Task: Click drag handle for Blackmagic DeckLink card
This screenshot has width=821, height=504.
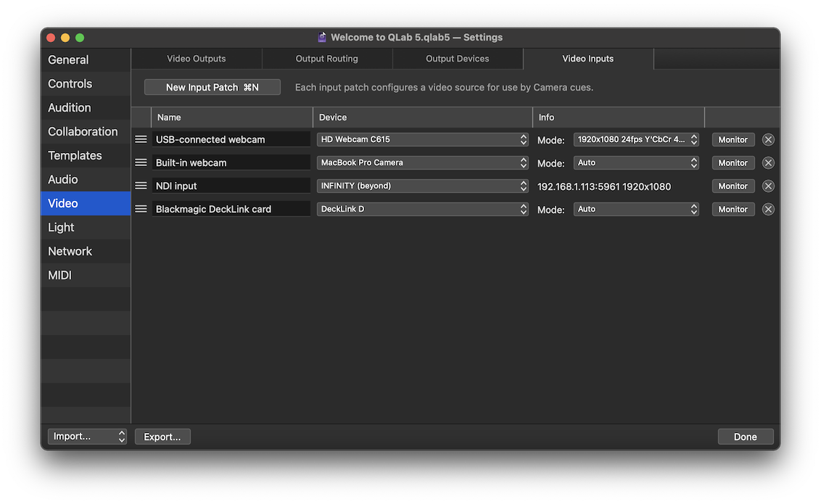Action: (x=141, y=209)
